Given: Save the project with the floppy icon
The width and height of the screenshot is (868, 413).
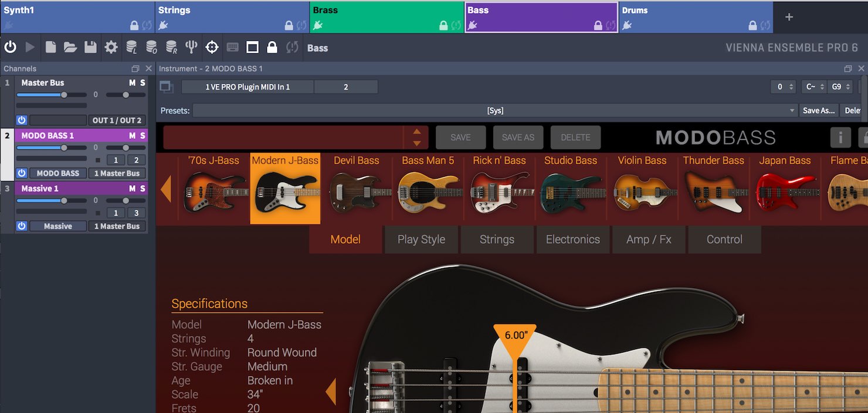Looking at the screenshot, I should tap(90, 47).
